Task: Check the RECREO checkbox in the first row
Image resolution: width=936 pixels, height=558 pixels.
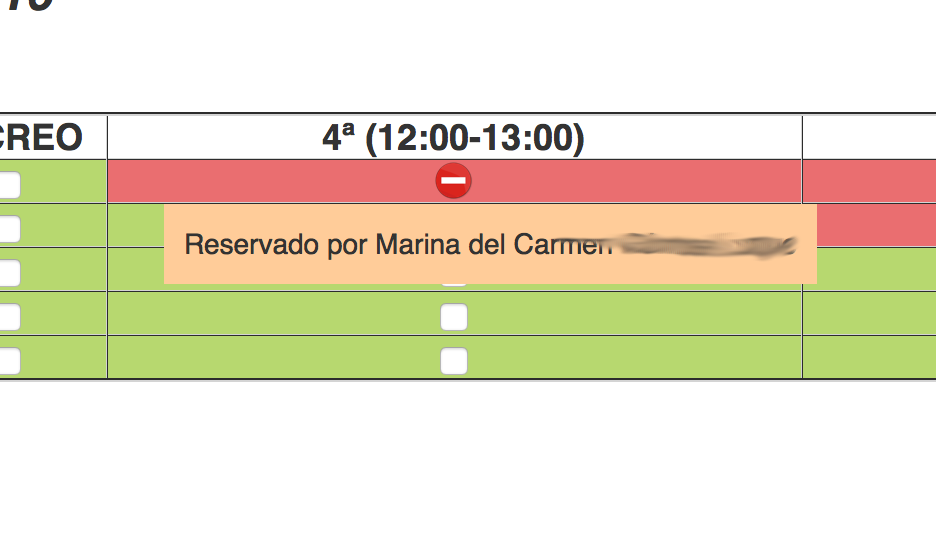Action: click(x=8, y=184)
